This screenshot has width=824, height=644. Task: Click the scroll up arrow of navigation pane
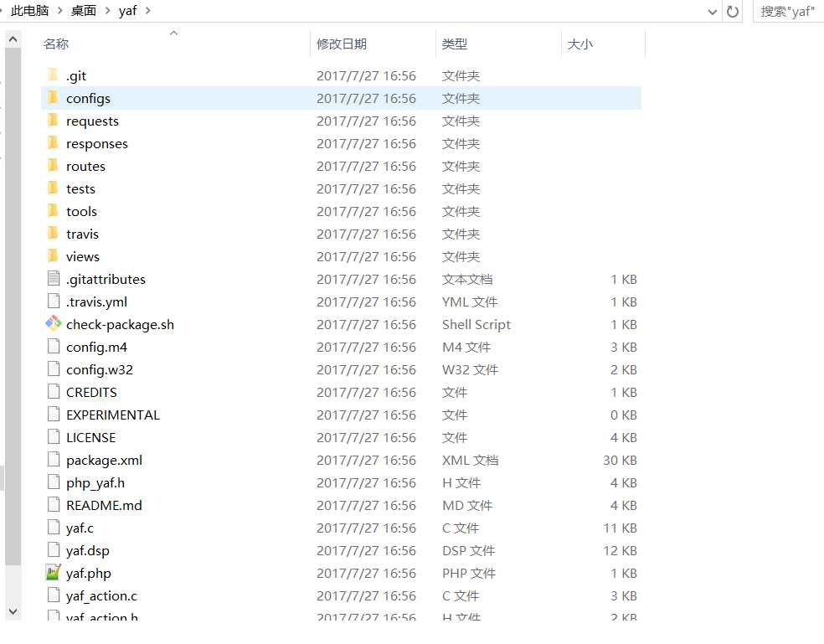pos(13,39)
